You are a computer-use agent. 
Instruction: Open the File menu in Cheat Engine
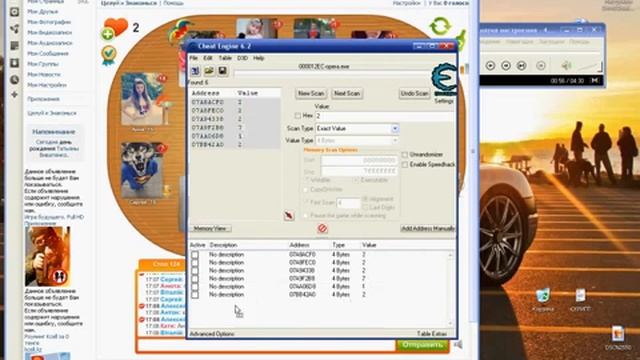(x=193, y=58)
